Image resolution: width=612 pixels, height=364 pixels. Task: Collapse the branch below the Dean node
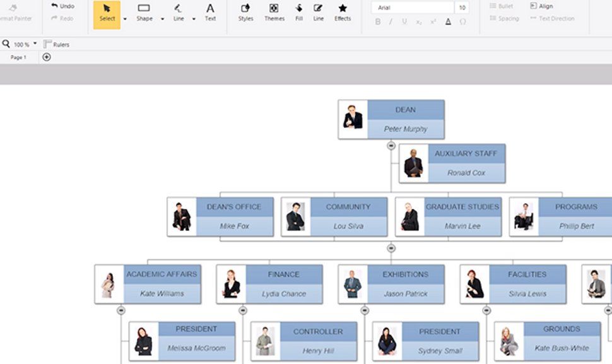point(391,144)
